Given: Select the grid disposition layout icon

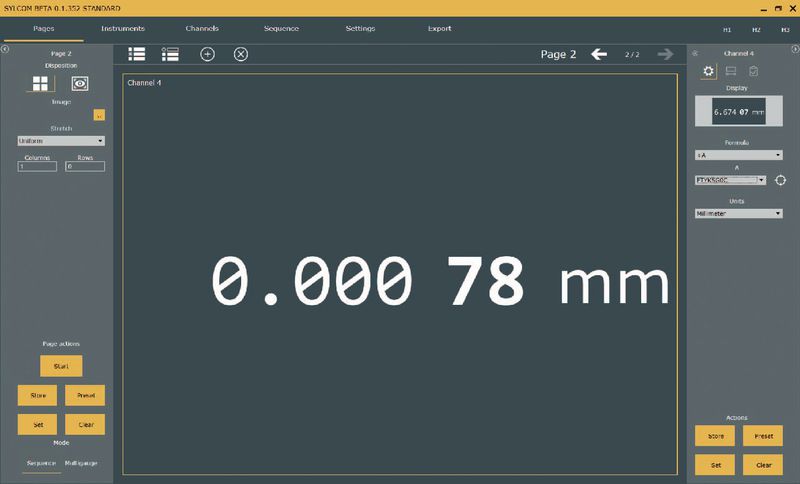Looking at the screenshot, I should [x=41, y=84].
